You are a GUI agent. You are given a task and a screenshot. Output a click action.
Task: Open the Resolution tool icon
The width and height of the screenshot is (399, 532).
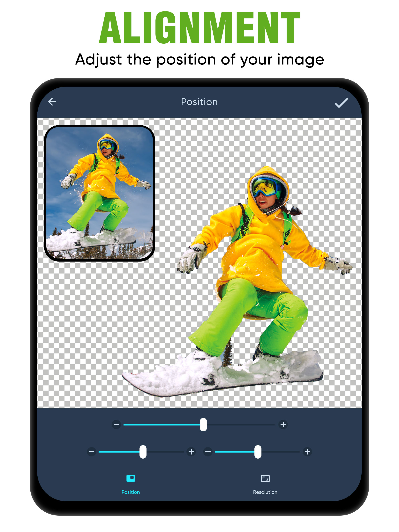tap(265, 478)
